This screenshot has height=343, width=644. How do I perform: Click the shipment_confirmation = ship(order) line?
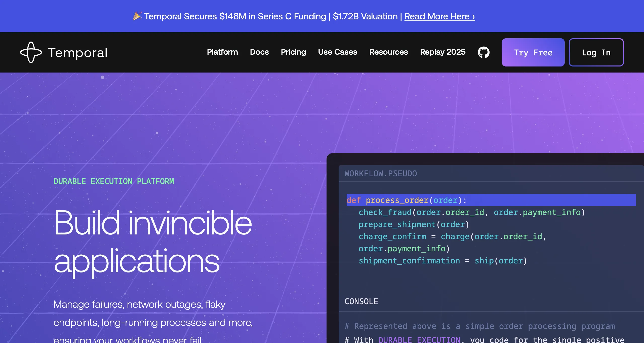(443, 260)
